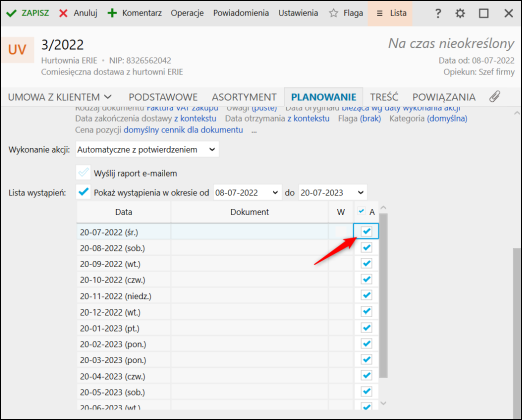Select the 20-07-2022 (śr.) date cell
522x420 pixels.
pos(124,232)
